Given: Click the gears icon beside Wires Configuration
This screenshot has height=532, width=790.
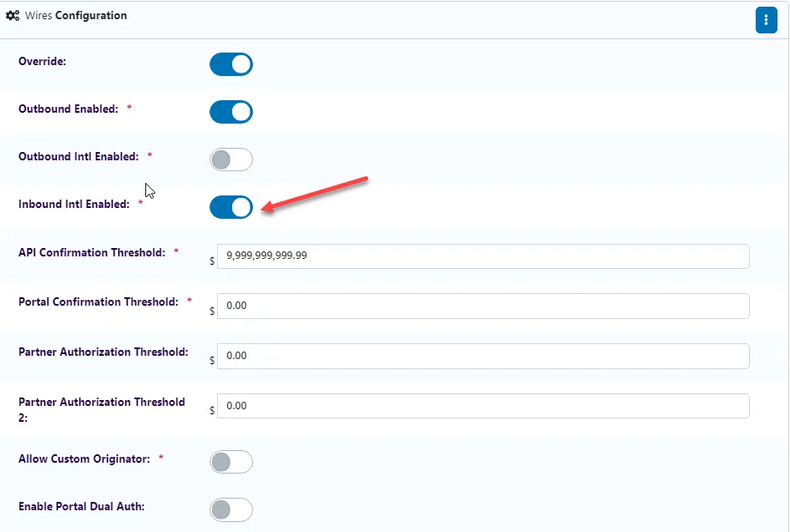Looking at the screenshot, I should click(13, 16).
